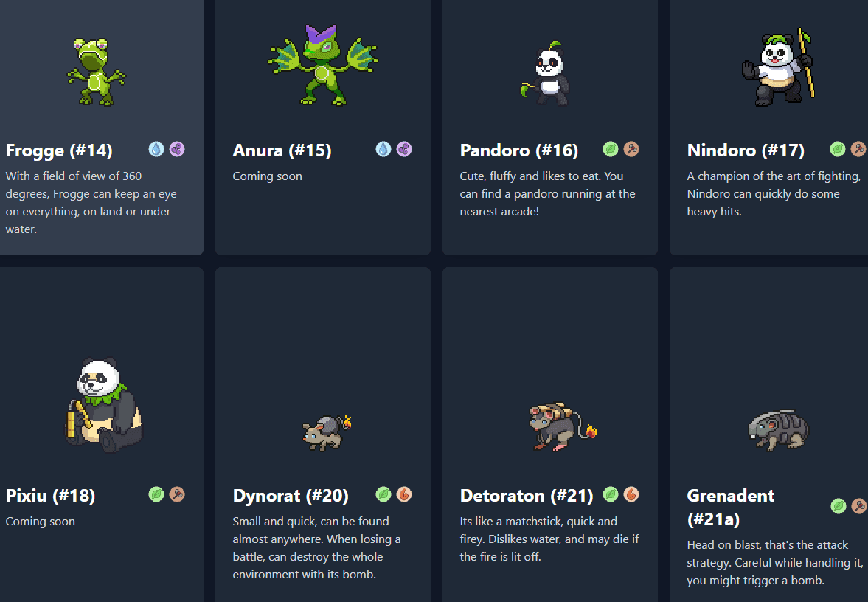Screen dimensions: 868x602
Task: Open the Pandoro (#16) title
Action: (x=518, y=150)
